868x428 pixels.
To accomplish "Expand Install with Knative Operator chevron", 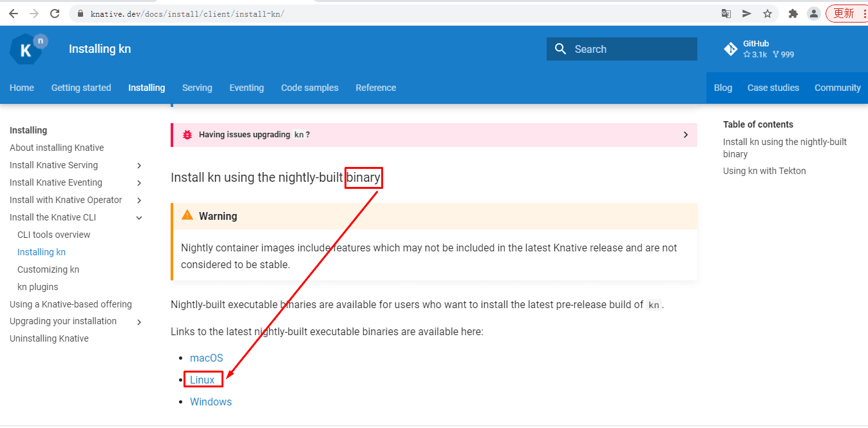I will click(139, 200).
